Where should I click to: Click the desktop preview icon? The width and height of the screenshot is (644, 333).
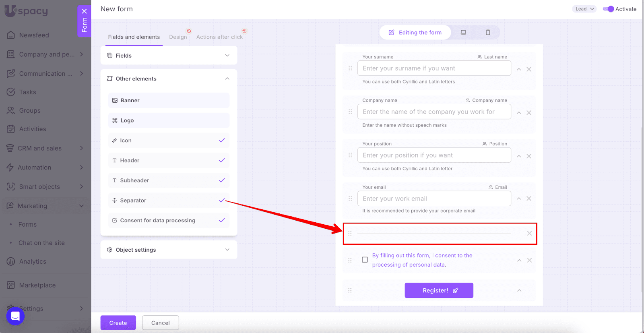(x=463, y=32)
